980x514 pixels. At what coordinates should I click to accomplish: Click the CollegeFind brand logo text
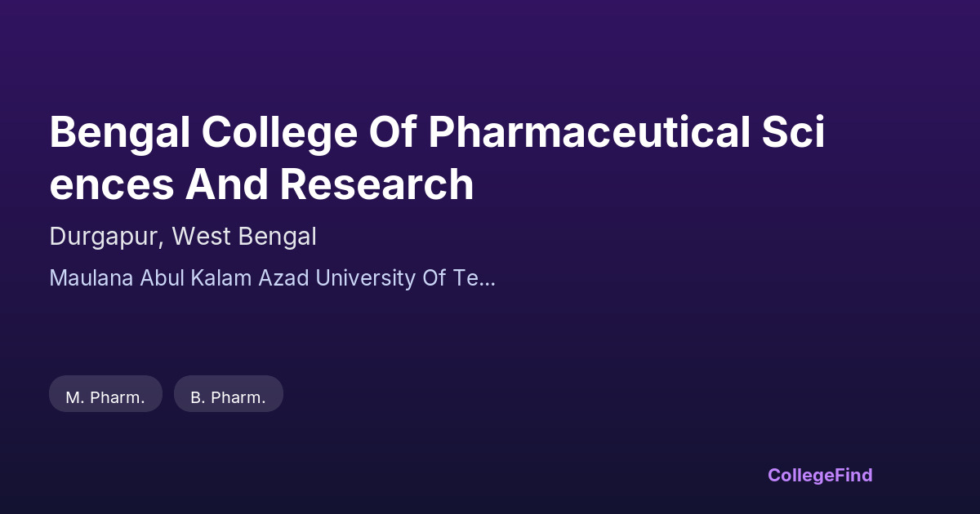(820, 475)
